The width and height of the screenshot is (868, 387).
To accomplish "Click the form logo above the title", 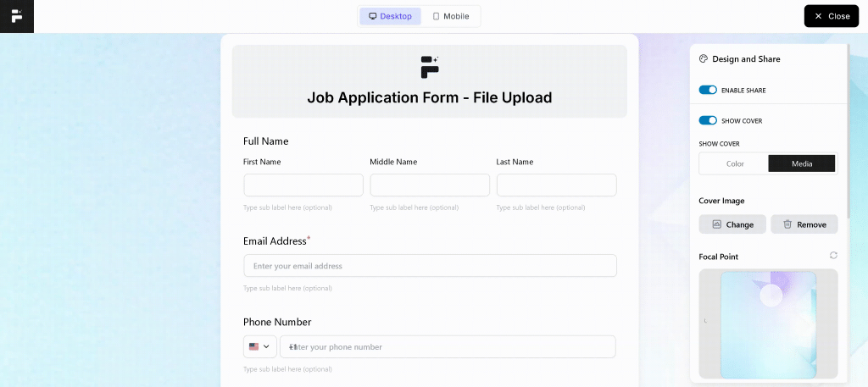I will tap(430, 67).
